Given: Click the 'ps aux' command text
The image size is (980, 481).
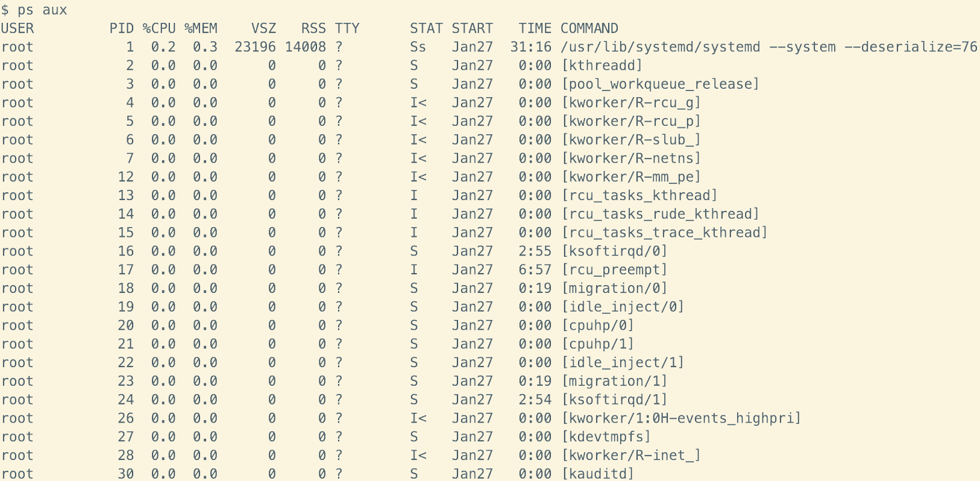Looking at the screenshot, I should point(42,10).
